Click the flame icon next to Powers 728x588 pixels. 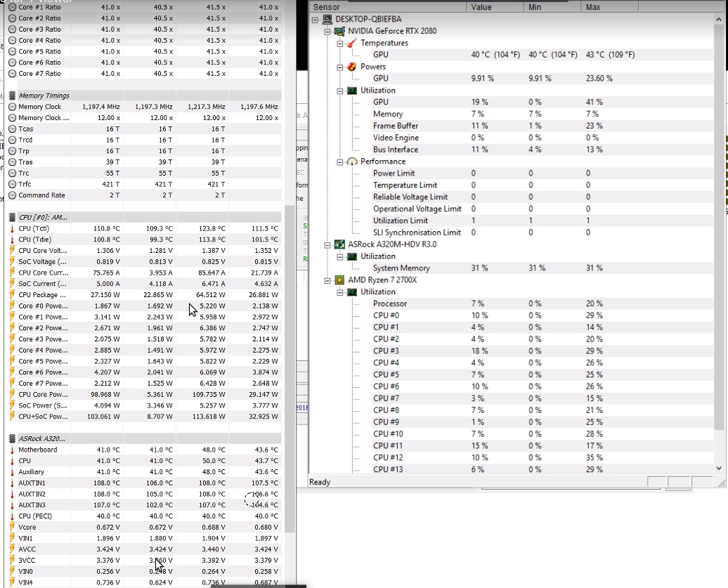(x=352, y=67)
